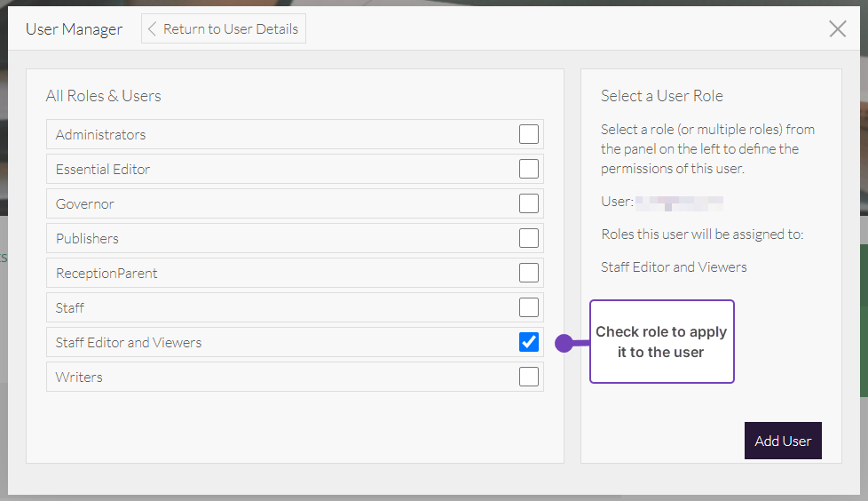Click the Governor role row label

[x=85, y=204]
